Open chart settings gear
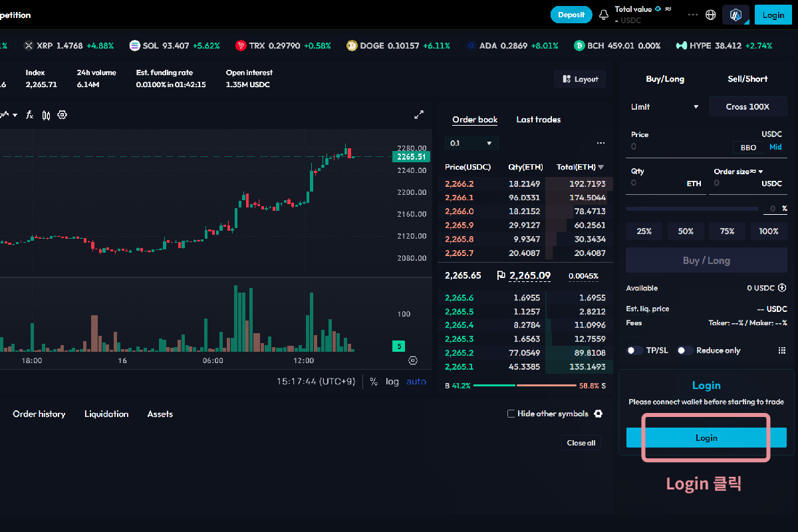Image resolution: width=798 pixels, height=532 pixels. click(63, 115)
